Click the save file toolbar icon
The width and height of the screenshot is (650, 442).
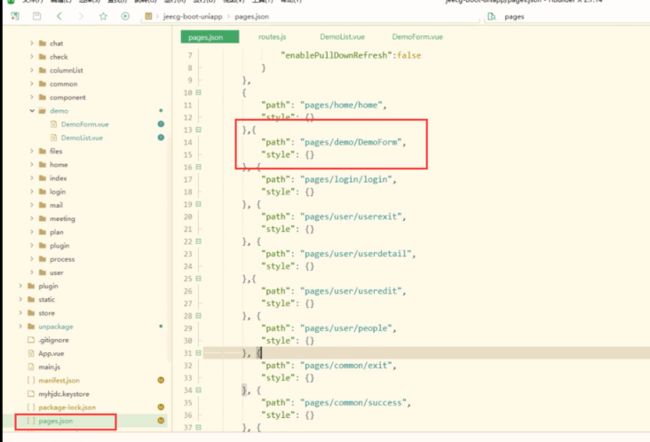(37, 16)
